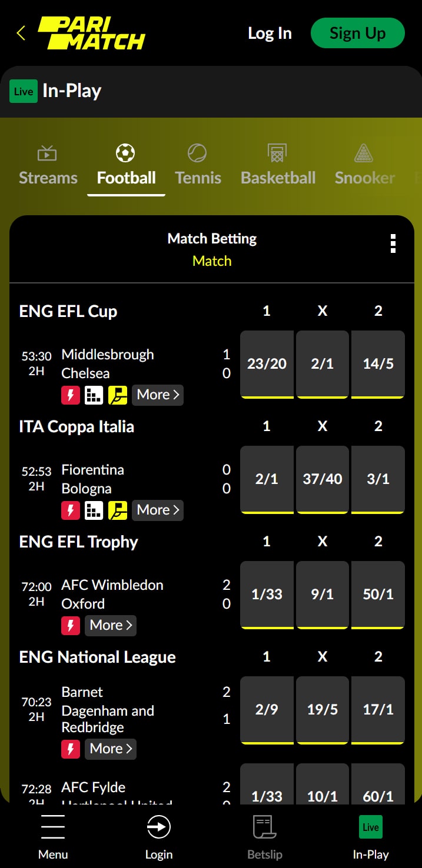
Task: Open the hamburger Menu icon in the bottom bar
Action: tap(53, 827)
